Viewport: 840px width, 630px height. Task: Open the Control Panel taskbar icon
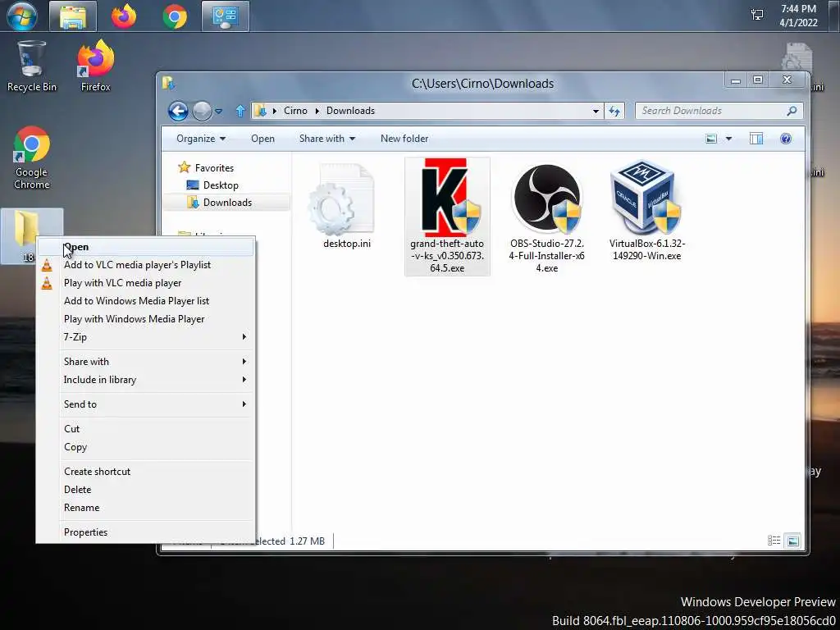pyautogui.click(x=226, y=16)
